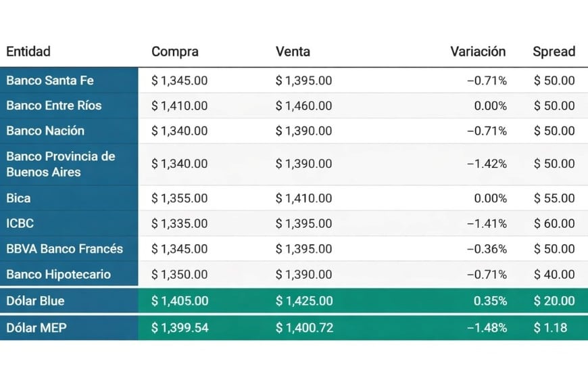Click the ICBC entity cell
The width and height of the screenshot is (588, 391).
[x=20, y=223]
